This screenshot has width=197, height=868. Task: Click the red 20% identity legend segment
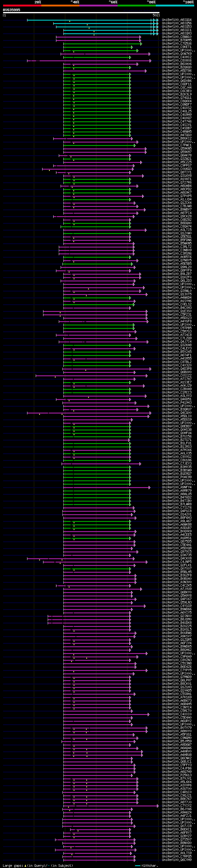point(22,6)
